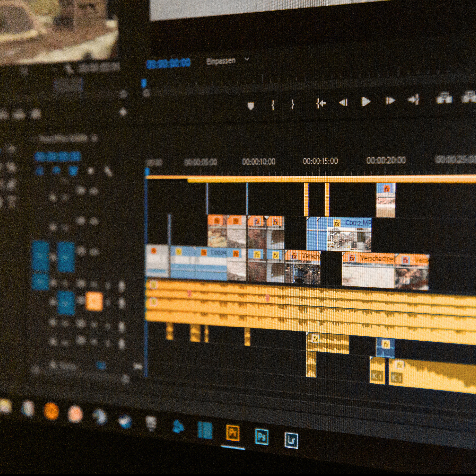Click the Mark In bracket icon

pos(273,105)
